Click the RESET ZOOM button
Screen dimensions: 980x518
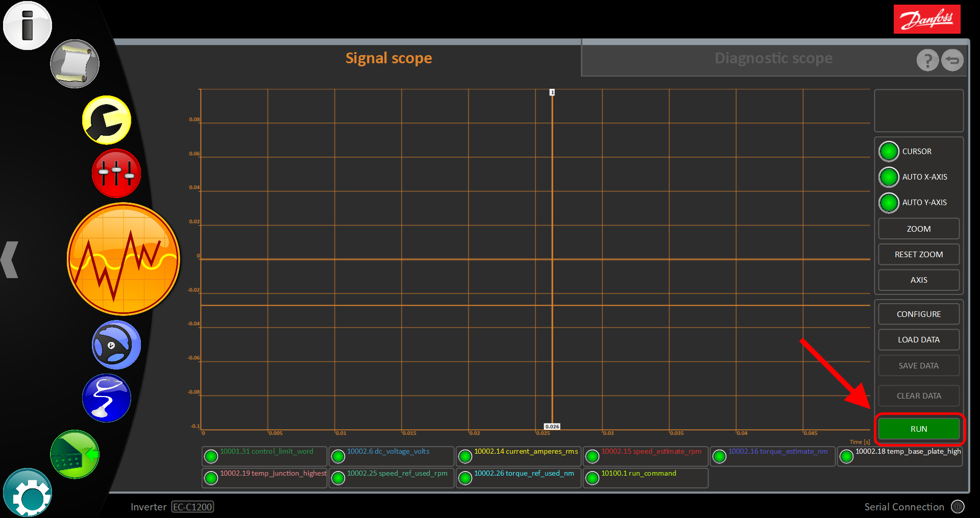point(919,255)
